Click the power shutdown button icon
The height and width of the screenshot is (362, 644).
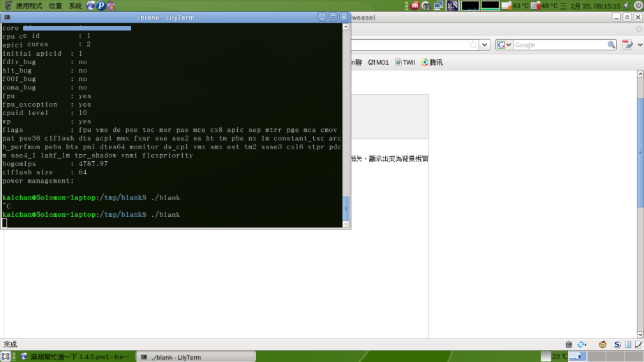coord(637,6)
